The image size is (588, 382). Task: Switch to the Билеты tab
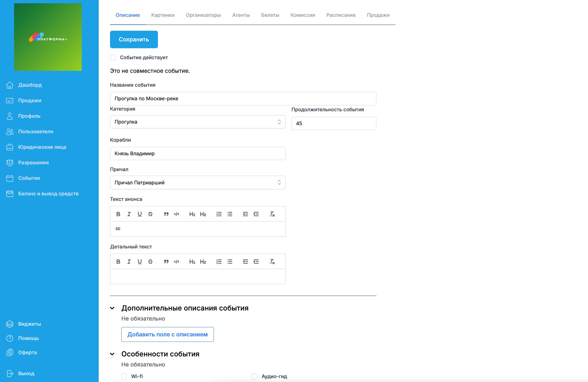pyautogui.click(x=270, y=15)
